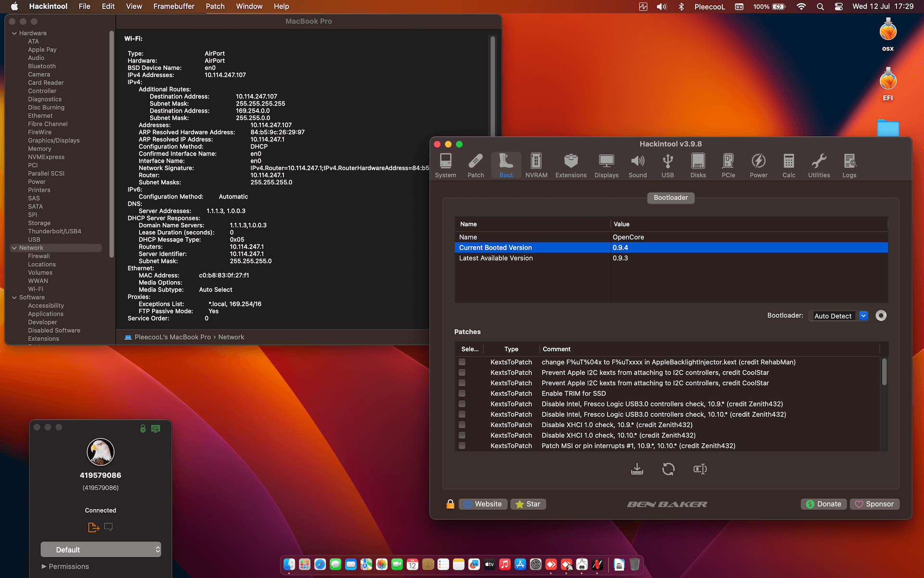Open the Framebuffer menu

tap(174, 6)
